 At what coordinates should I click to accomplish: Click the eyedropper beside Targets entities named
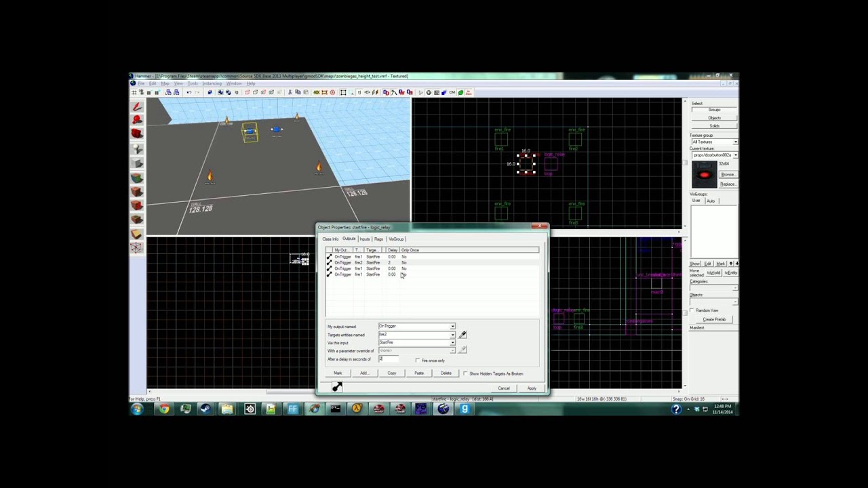462,334
